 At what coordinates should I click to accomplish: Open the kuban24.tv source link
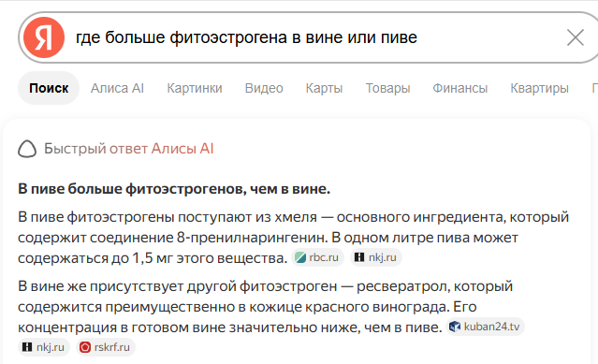tap(485, 327)
